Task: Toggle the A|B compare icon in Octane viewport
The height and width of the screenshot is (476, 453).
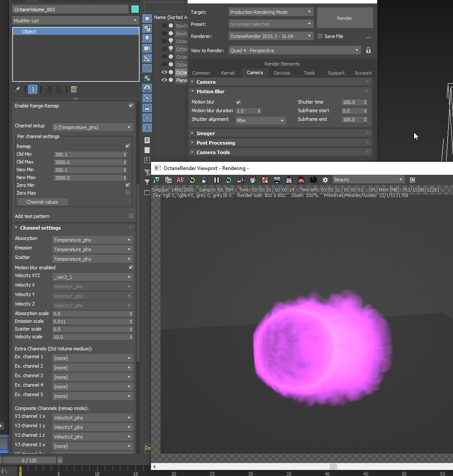Action: click(180, 180)
